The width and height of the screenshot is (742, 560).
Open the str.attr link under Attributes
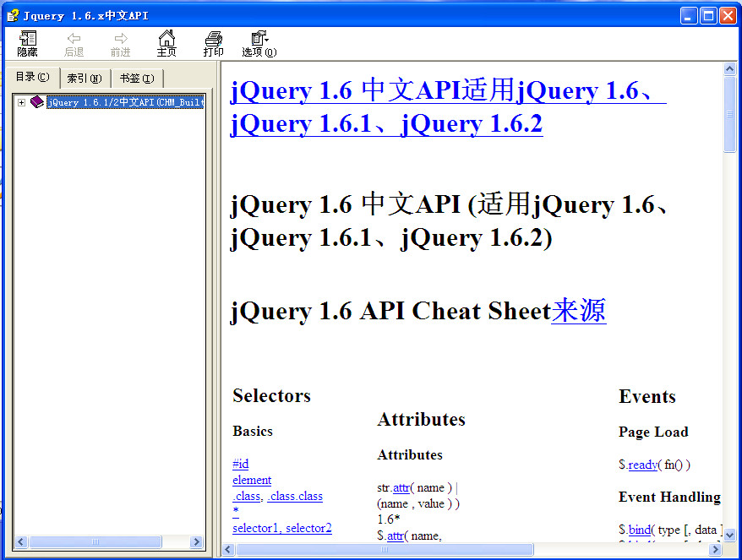401,487
